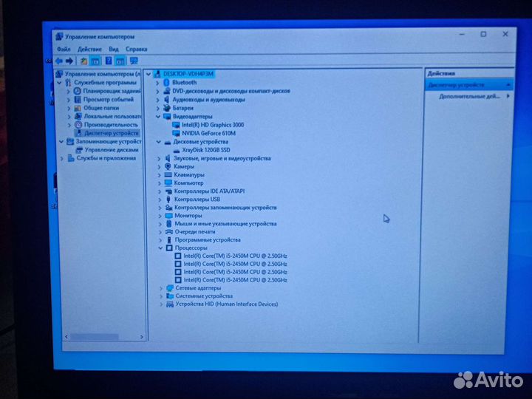Collapse the Видеоадаптеры (Display adapters) category

coord(158,117)
